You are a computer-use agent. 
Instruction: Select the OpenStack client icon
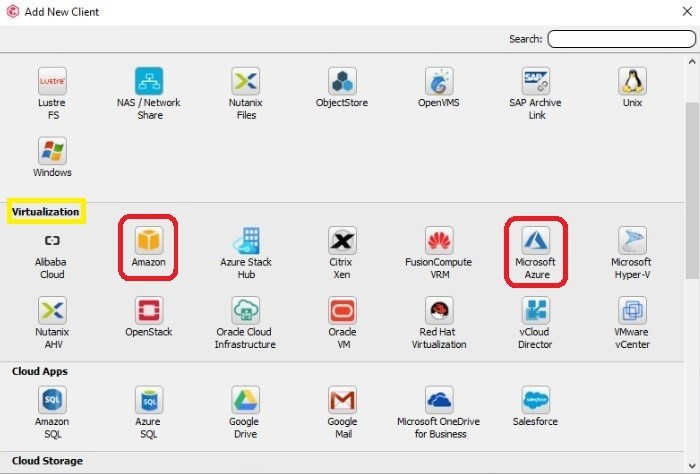coord(149,310)
